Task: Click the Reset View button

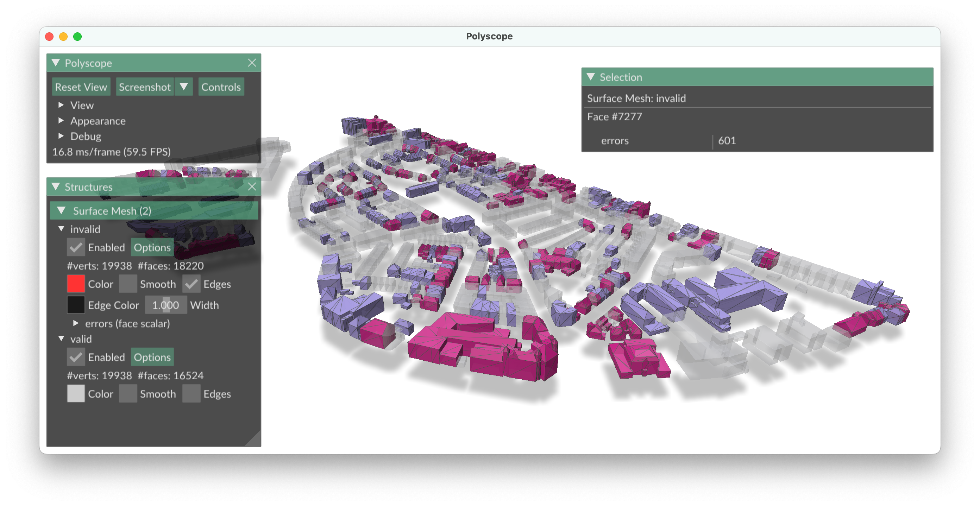Action: (x=81, y=87)
